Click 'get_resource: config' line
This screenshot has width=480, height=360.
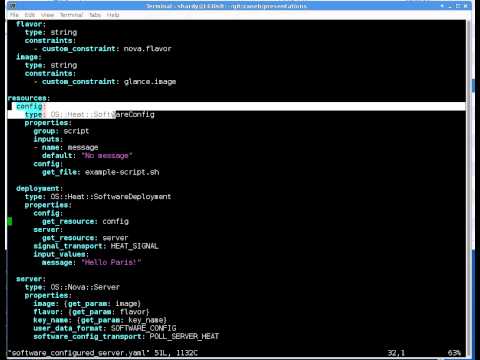click(x=85, y=221)
